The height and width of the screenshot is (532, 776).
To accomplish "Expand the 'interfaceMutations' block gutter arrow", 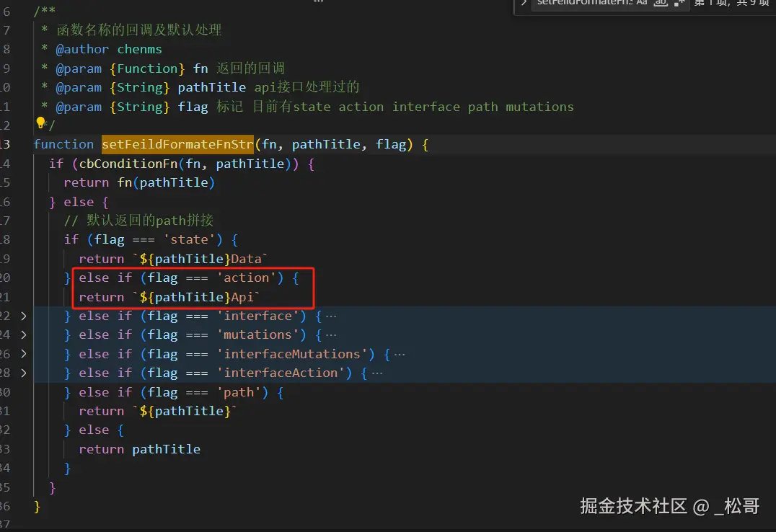I will 24,354.
